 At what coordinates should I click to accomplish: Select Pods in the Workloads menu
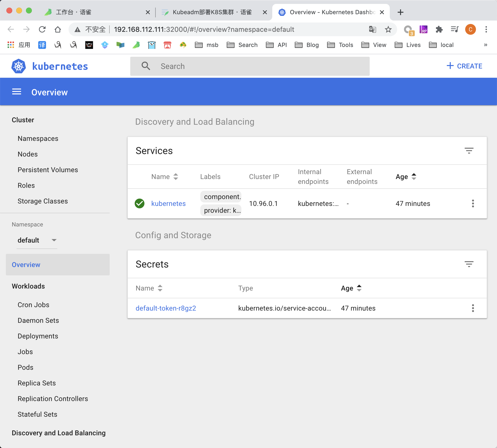tap(25, 367)
